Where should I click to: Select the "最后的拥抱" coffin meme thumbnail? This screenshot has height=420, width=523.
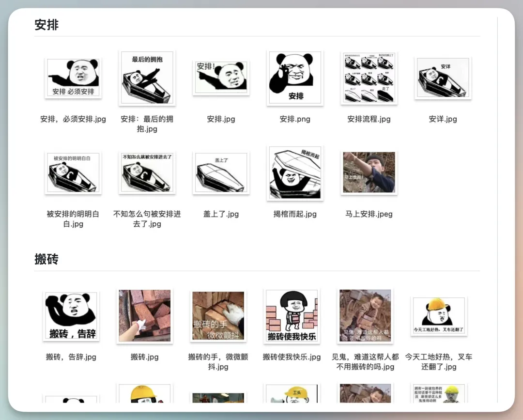click(147, 78)
